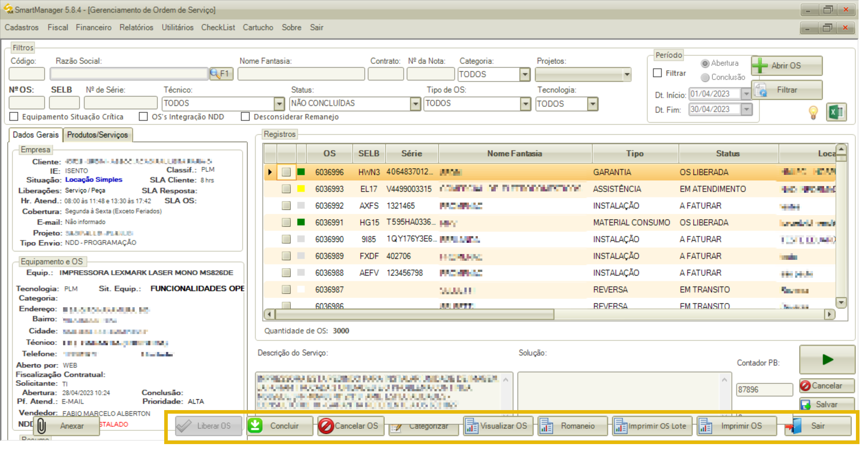Screen dimensions: 868x449
Task: Click the Contador PB field showing 87896
Action: [764, 390]
